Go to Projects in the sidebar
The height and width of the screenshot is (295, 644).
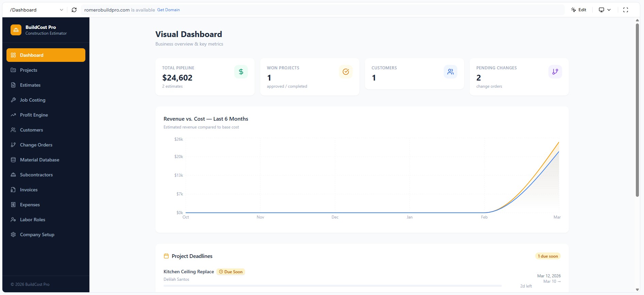click(x=46, y=70)
